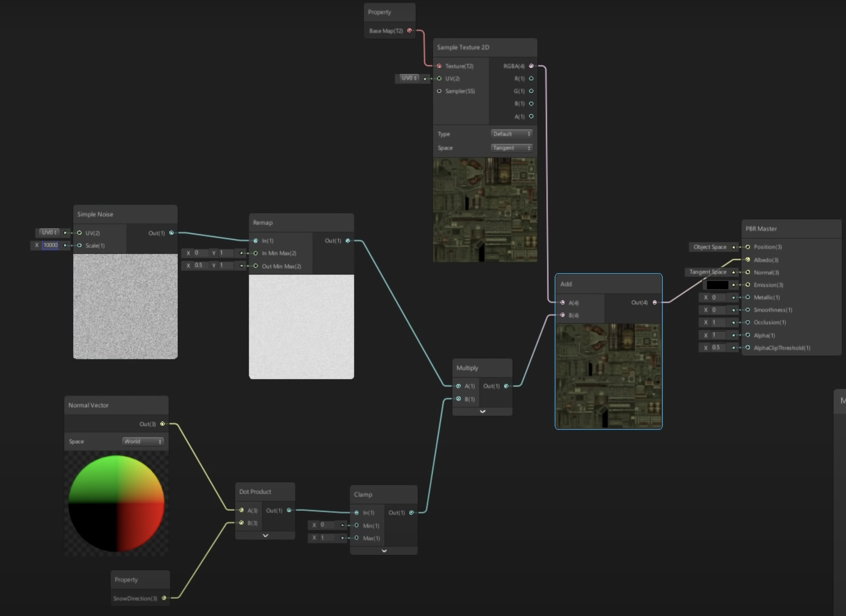Image resolution: width=846 pixels, height=616 pixels.
Task: Expand the Clamp node chevron
Action: pos(384,551)
